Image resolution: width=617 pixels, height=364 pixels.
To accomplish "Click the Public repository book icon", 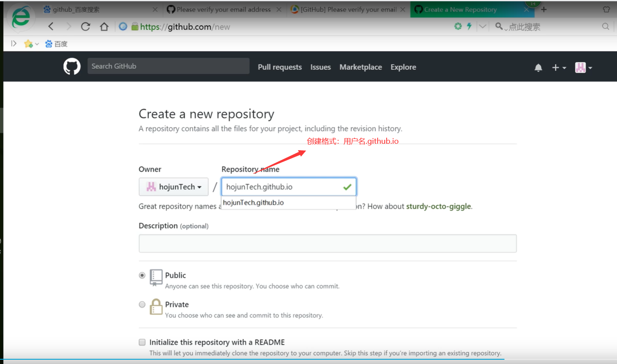I will (x=156, y=278).
